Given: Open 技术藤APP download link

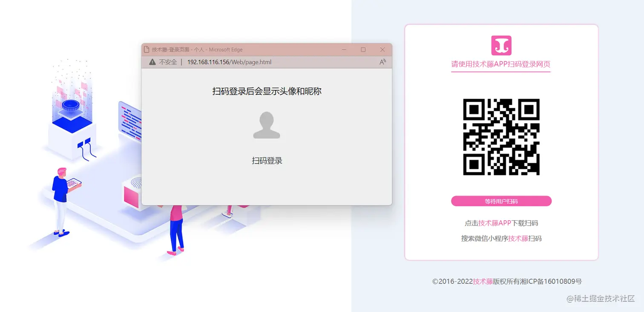Looking at the screenshot, I should tap(494, 223).
